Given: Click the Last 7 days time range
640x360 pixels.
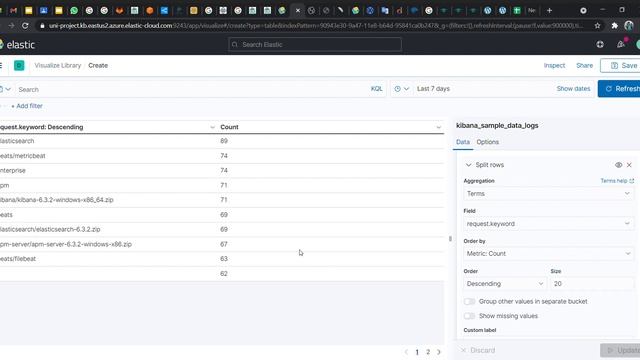Looking at the screenshot, I should coord(433,89).
